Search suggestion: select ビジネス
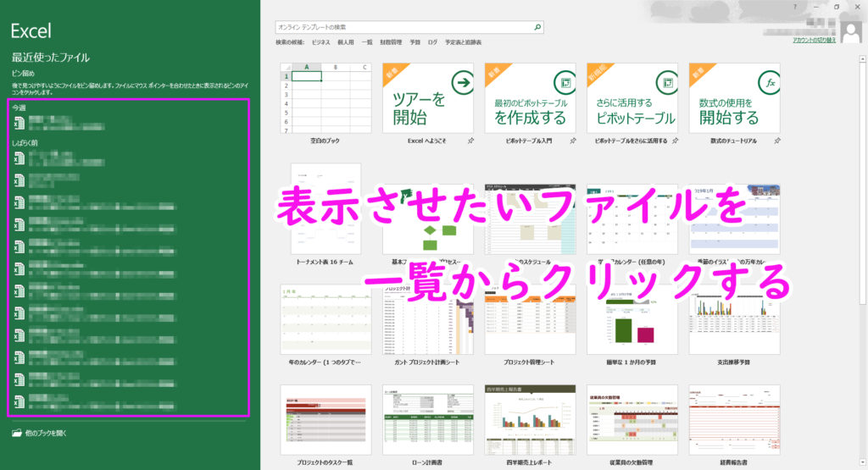868x470 pixels. pyautogui.click(x=320, y=42)
